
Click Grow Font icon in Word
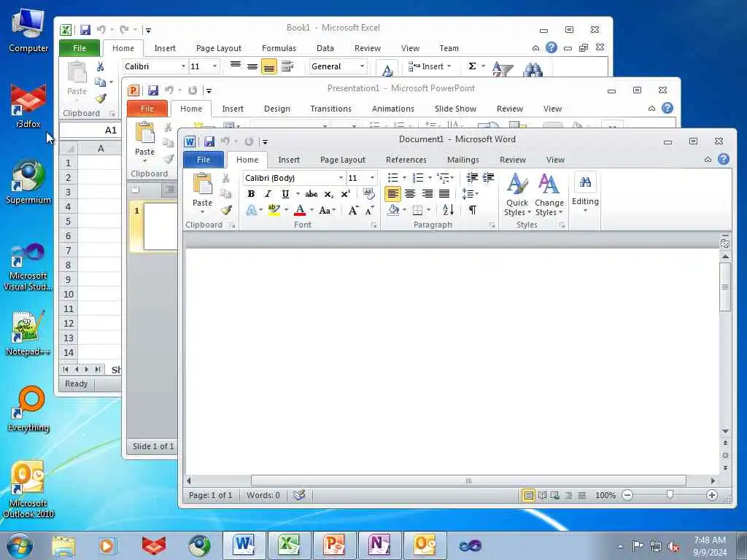pyautogui.click(x=353, y=210)
